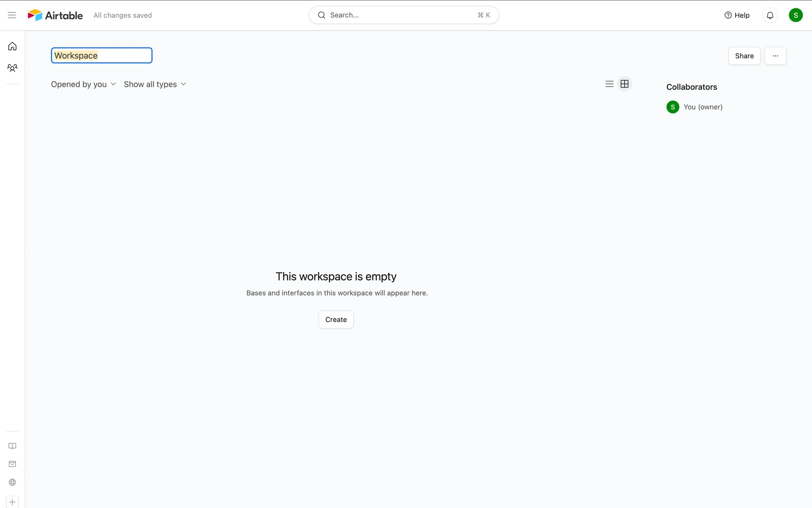The width and height of the screenshot is (812, 508).
Task: Open the notifications bell icon
Action: (770, 15)
